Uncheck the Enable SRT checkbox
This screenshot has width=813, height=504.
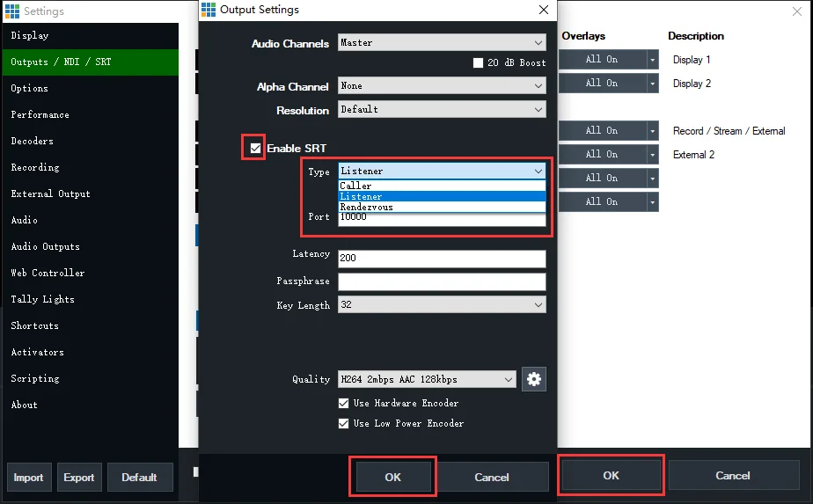pos(255,149)
